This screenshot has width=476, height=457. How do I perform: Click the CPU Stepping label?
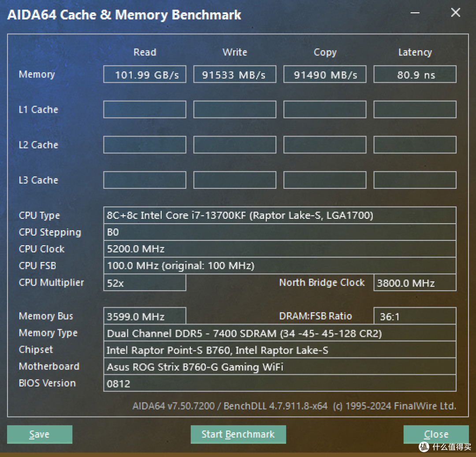pos(50,232)
